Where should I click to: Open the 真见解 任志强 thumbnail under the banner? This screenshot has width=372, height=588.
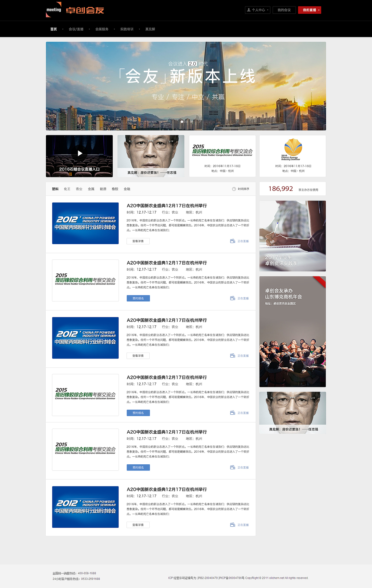tap(151, 156)
